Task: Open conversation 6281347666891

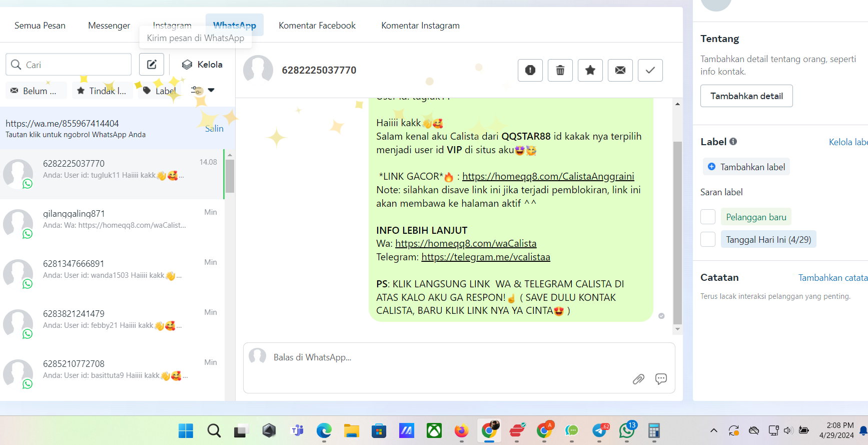Action: coord(112,274)
